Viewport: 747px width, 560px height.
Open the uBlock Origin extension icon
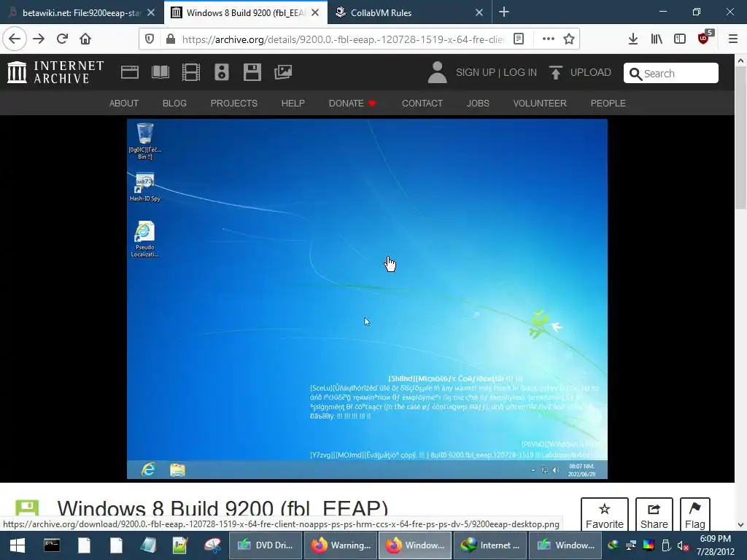[704, 38]
